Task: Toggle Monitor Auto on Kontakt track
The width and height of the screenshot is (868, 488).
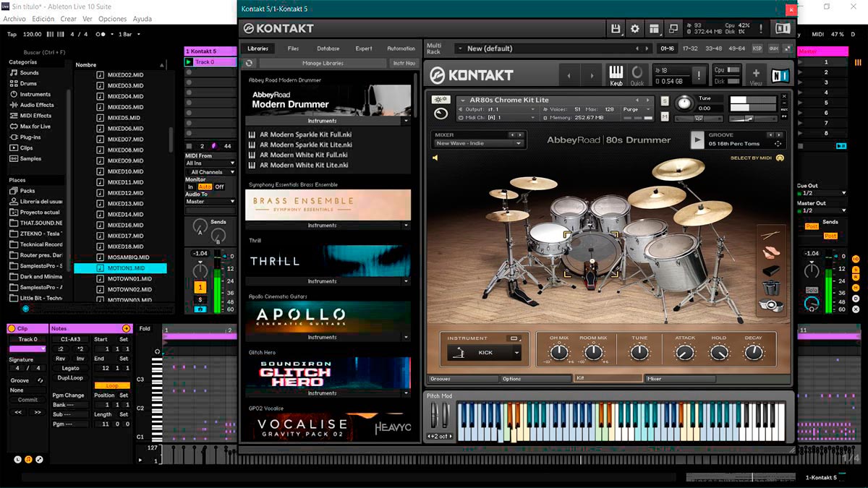Action: point(205,187)
